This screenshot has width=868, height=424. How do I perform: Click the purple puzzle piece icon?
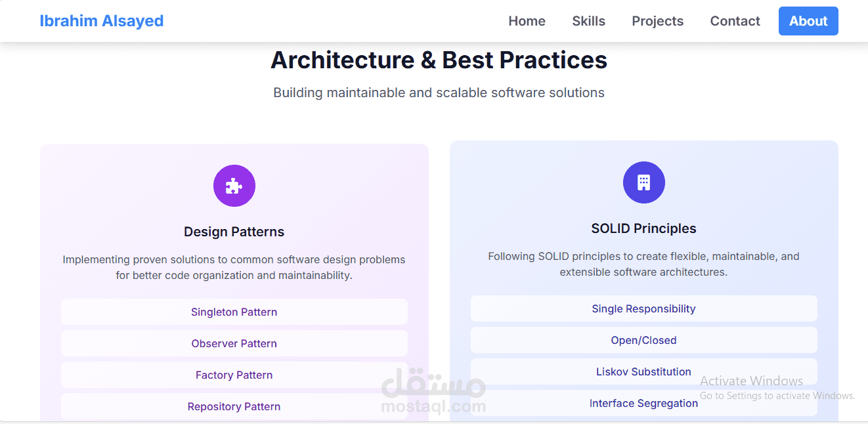click(234, 186)
